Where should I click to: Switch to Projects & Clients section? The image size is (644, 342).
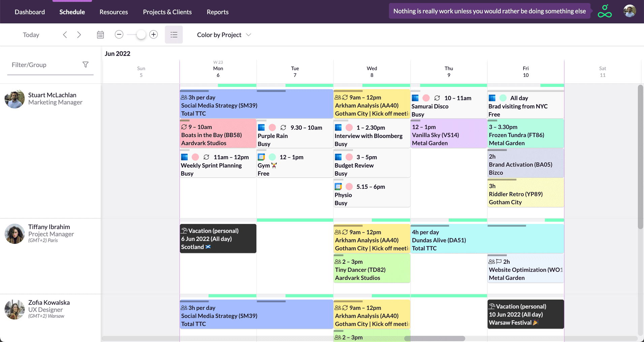point(167,12)
